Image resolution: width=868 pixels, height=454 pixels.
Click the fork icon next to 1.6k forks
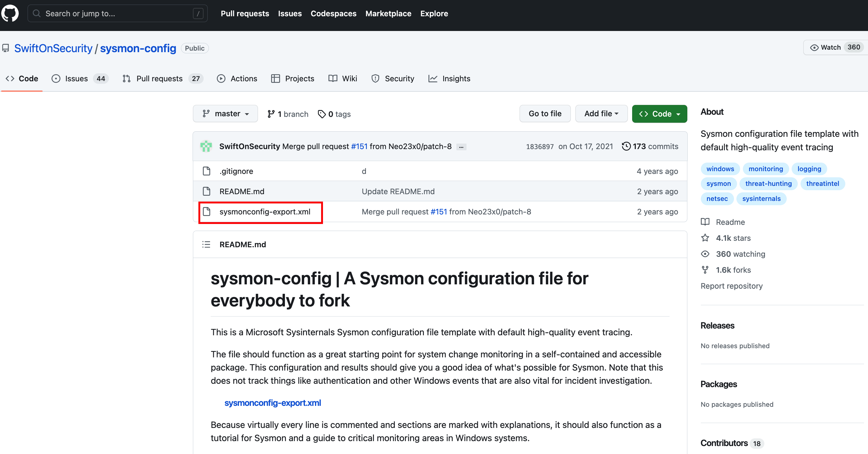(705, 270)
